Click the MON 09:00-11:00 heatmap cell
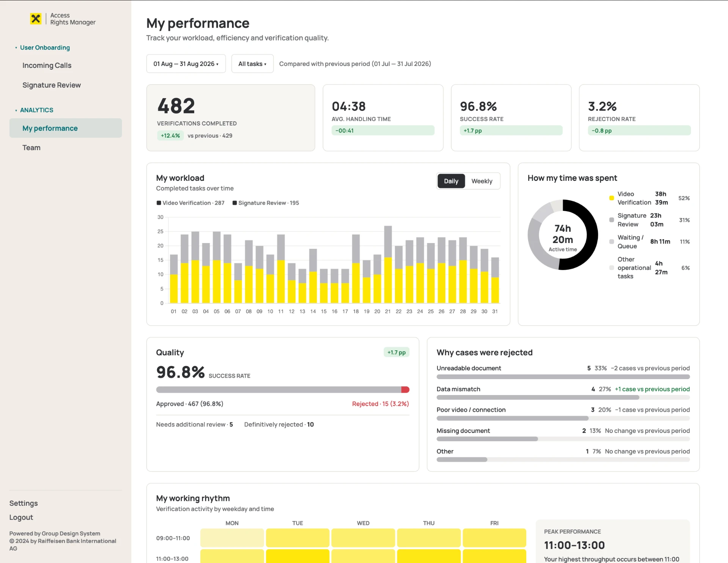Image resolution: width=728 pixels, height=563 pixels. click(x=232, y=538)
